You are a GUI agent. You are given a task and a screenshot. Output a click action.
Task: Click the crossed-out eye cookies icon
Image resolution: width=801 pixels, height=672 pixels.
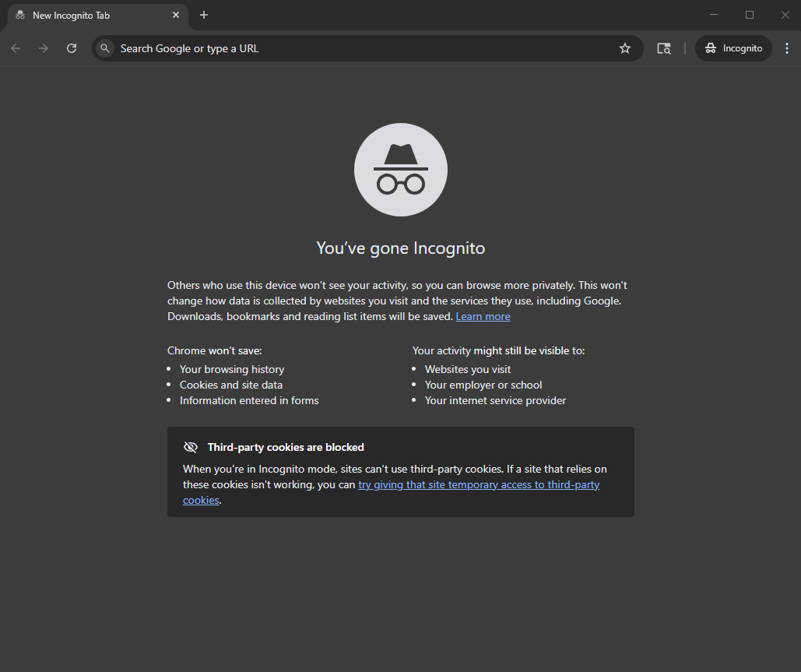191,447
